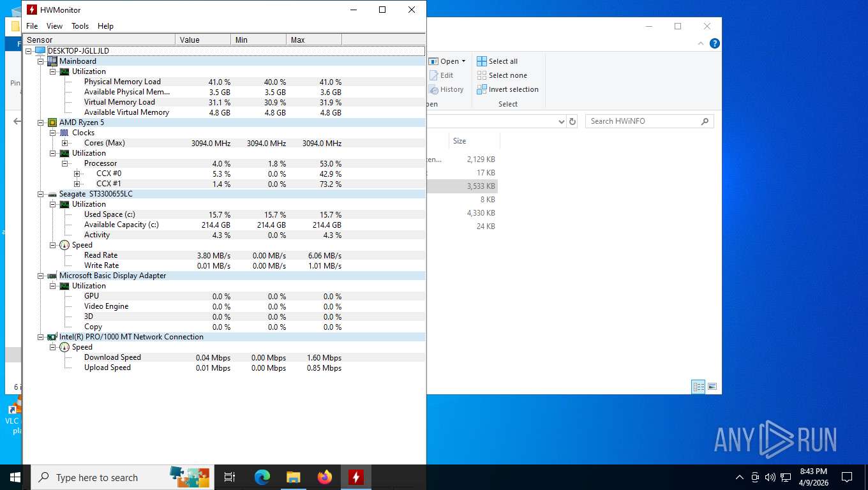Switch Explorer to large icons view
The height and width of the screenshot is (490, 868).
click(x=712, y=387)
